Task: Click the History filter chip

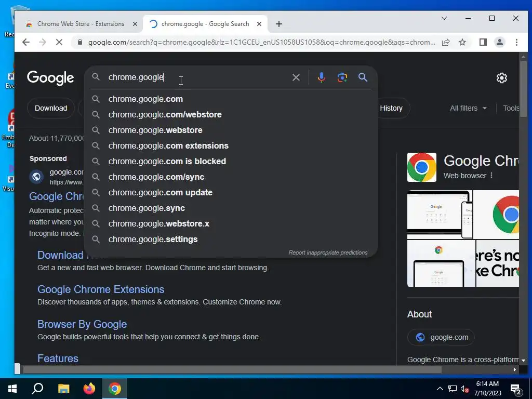Action: 392,108
